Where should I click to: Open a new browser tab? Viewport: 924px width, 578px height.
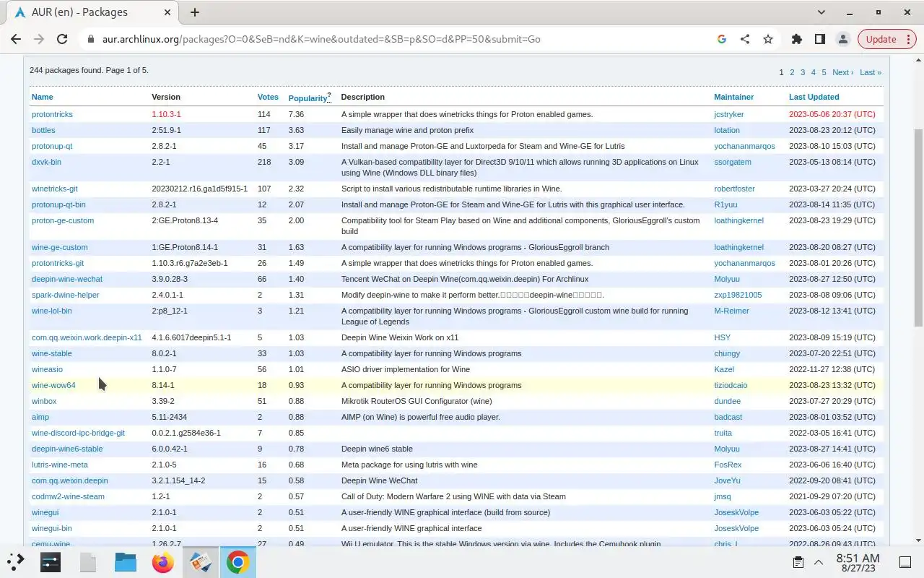(x=195, y=12)
